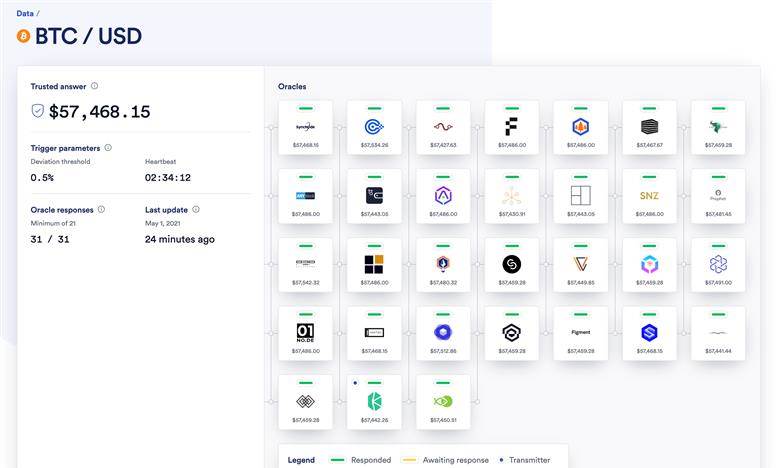This screenshot has height=468, width=780.
Task: Select the blue interlocked knot oracle logo
Action: [718, 264]
